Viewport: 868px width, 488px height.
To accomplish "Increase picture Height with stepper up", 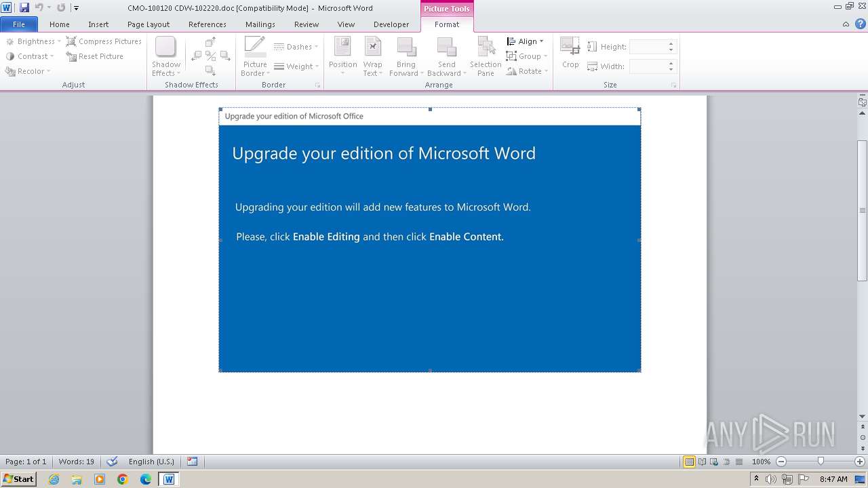I will [671, 44].
